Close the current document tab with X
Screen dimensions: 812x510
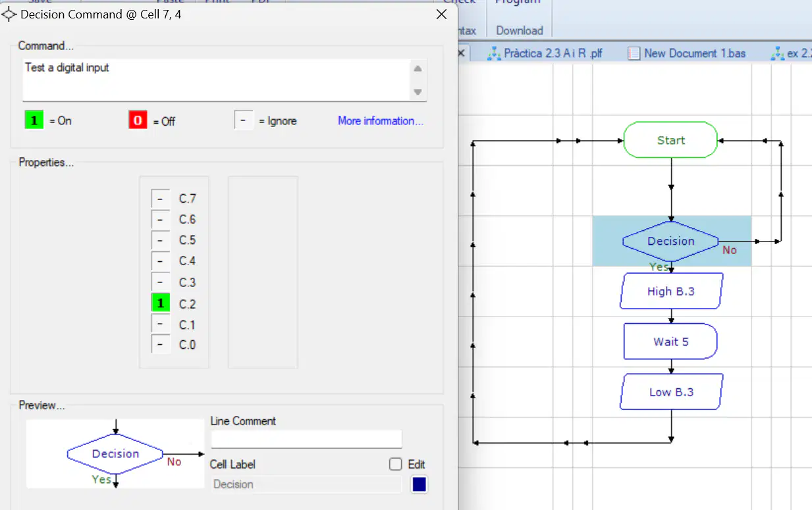coord(461,53)
